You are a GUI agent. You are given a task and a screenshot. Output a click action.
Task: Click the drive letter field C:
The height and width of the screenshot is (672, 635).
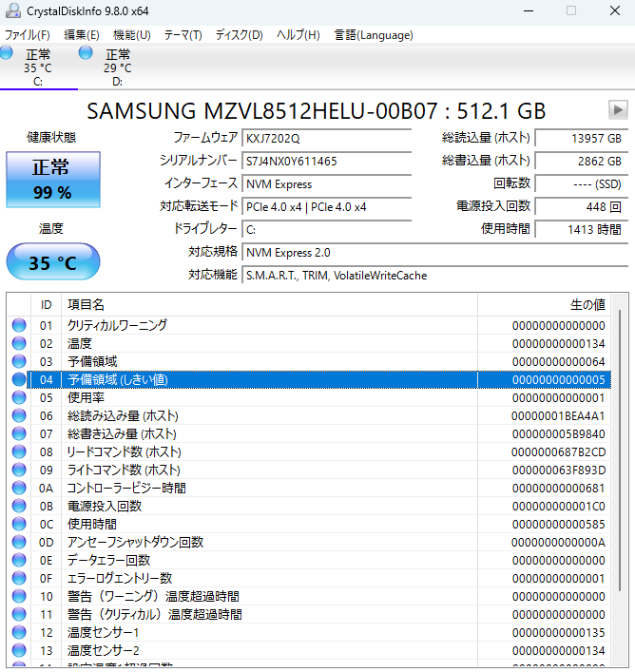point(326,230)
